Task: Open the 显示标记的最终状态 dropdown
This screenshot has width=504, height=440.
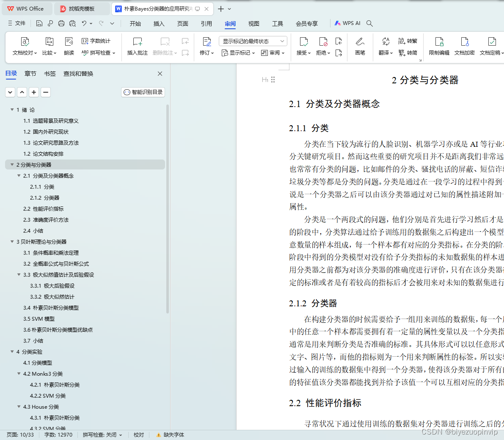Action: click(x=253, y=41)
